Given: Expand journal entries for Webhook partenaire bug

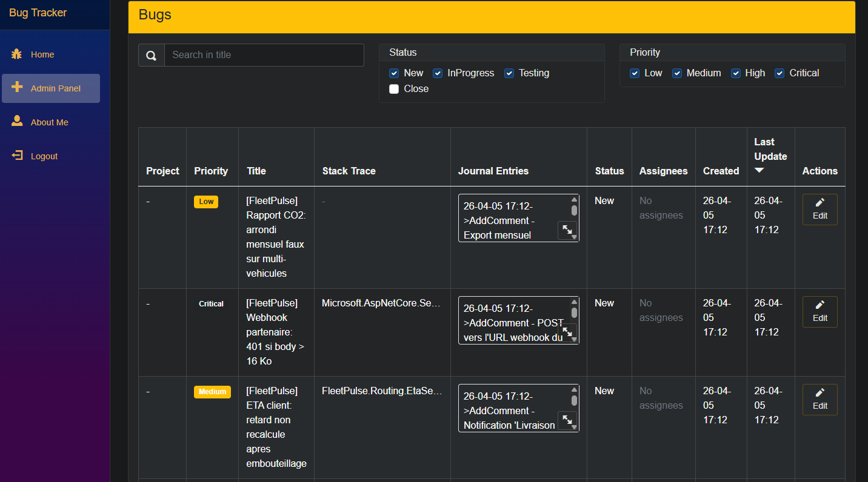Looking at the screenshot, I should pyautogui.click(x=567, y=333).
